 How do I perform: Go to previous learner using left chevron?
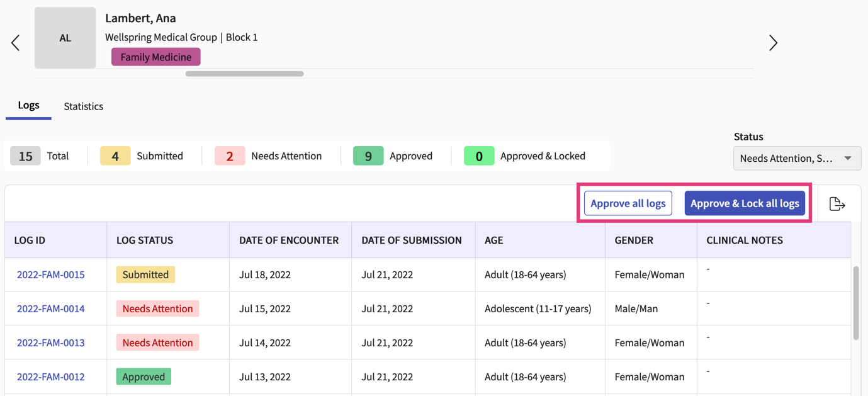[15, 42]
